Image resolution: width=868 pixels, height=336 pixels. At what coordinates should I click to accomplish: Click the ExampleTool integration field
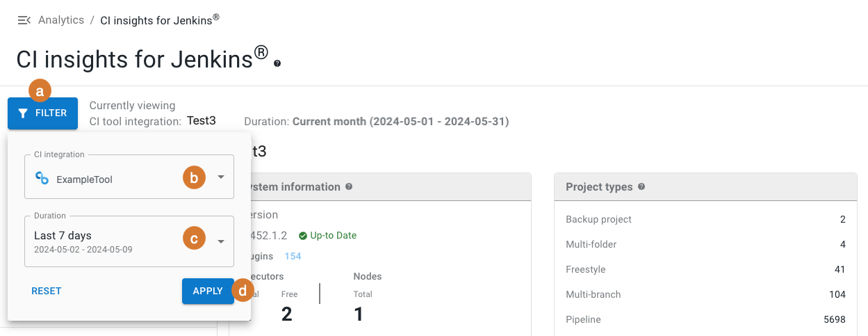pos(129,177)
